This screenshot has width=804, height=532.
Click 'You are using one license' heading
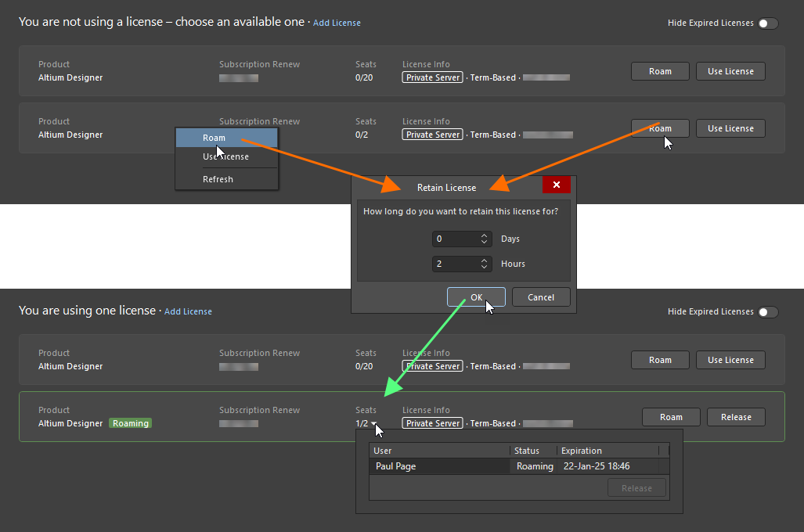87,311
